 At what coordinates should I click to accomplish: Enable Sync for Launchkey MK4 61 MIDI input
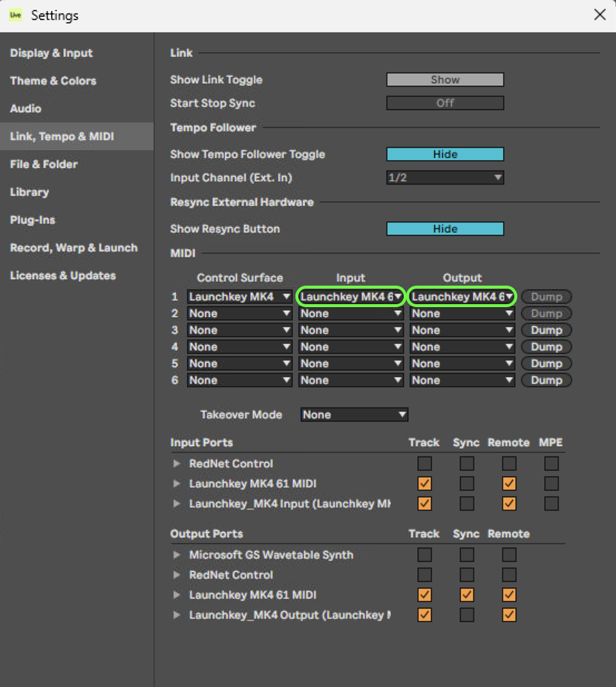pyautogui.click(x=467, y=484)
